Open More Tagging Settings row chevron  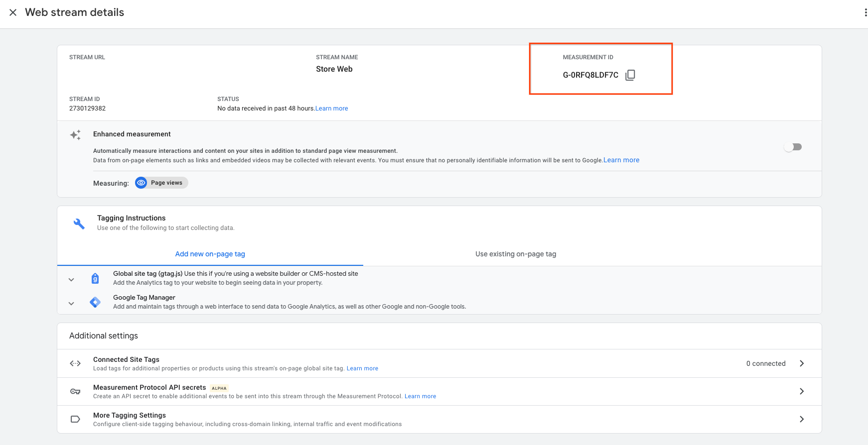coord(802,419)
